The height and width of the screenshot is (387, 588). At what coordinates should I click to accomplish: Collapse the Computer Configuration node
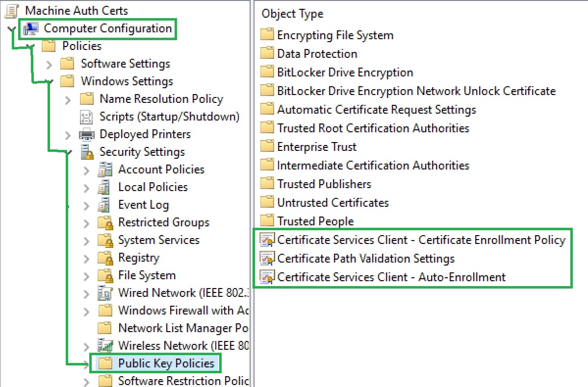tap(12, 29)
